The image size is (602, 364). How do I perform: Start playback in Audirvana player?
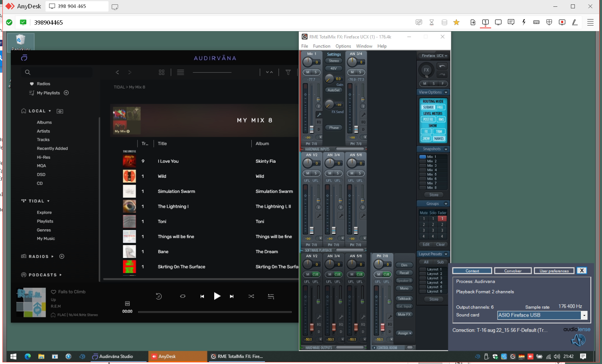(217, 296)
